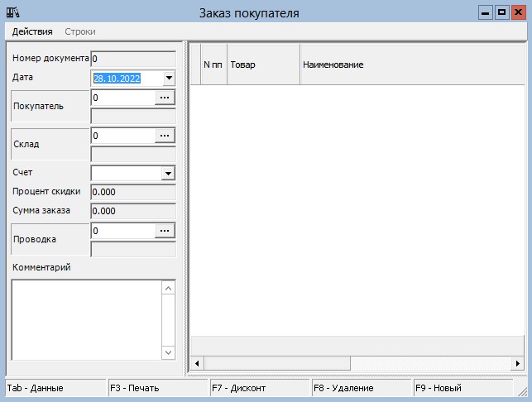Open the Покупатель lookup ellipsis button
The width and height of the screenshot is (532, 402).
point(165,98)
